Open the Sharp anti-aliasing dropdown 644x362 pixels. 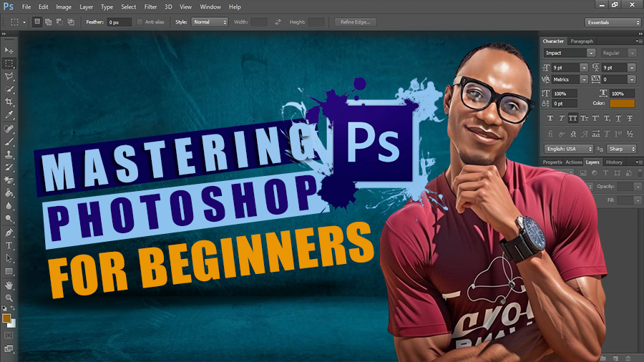click(621, 149)
